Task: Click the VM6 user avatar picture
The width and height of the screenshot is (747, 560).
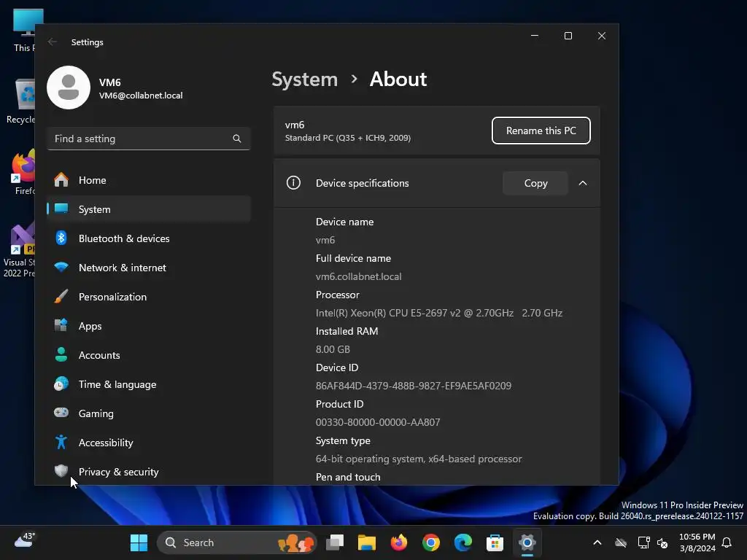Action: click(x=69, y=87)
